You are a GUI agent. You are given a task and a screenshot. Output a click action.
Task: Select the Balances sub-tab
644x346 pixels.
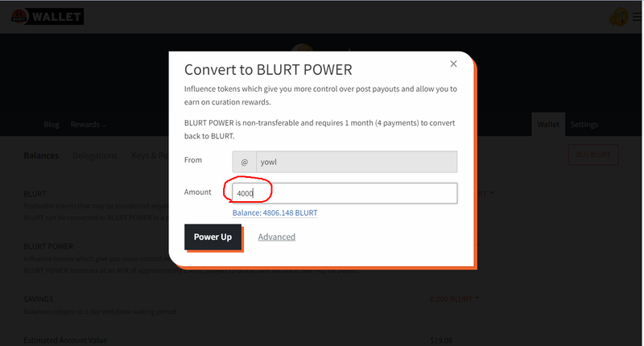41,155
